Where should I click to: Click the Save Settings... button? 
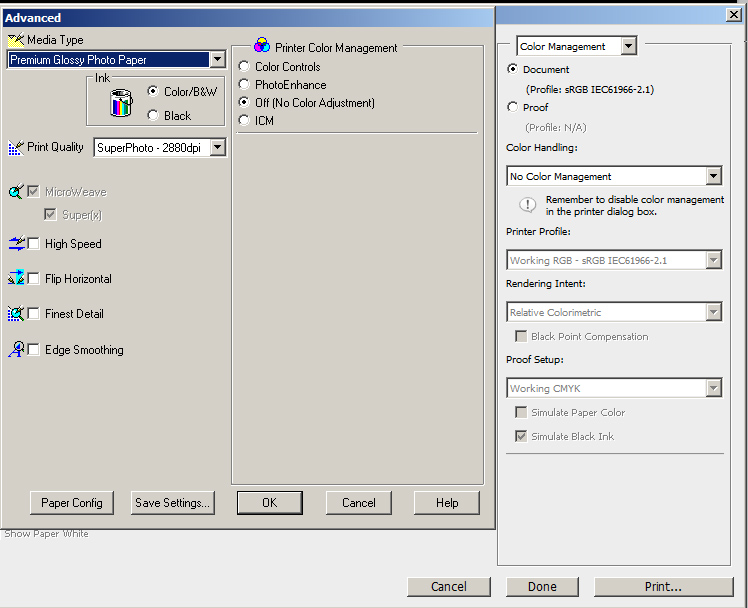click(173, 503)
